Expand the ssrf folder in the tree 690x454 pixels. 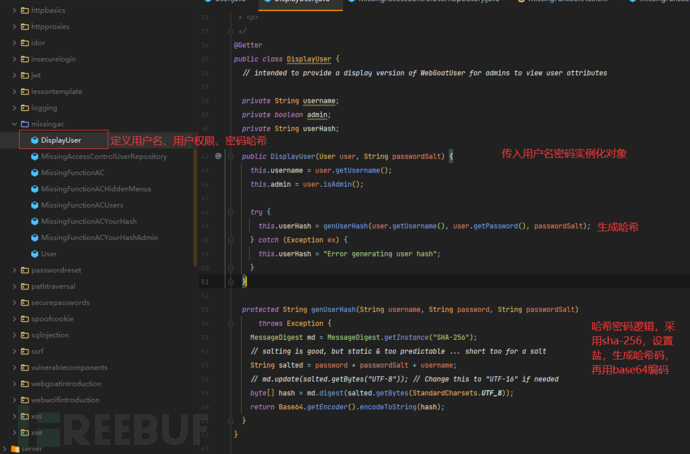[12, 351]
